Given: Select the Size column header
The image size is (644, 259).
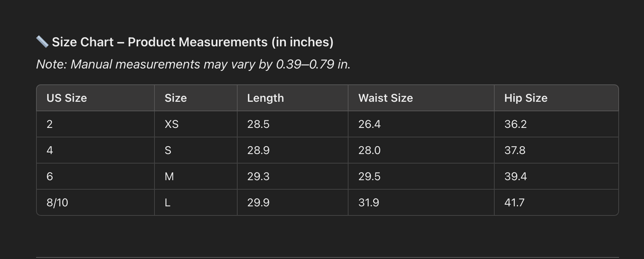Looking at the screenshot, I should (176, 98).
